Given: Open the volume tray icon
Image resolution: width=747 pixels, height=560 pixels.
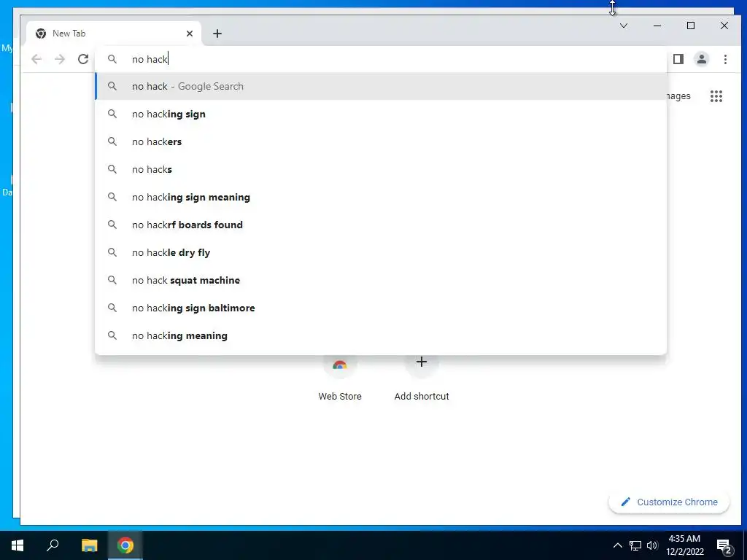Looking at the screenshot, I should click(x=652, y=545).
